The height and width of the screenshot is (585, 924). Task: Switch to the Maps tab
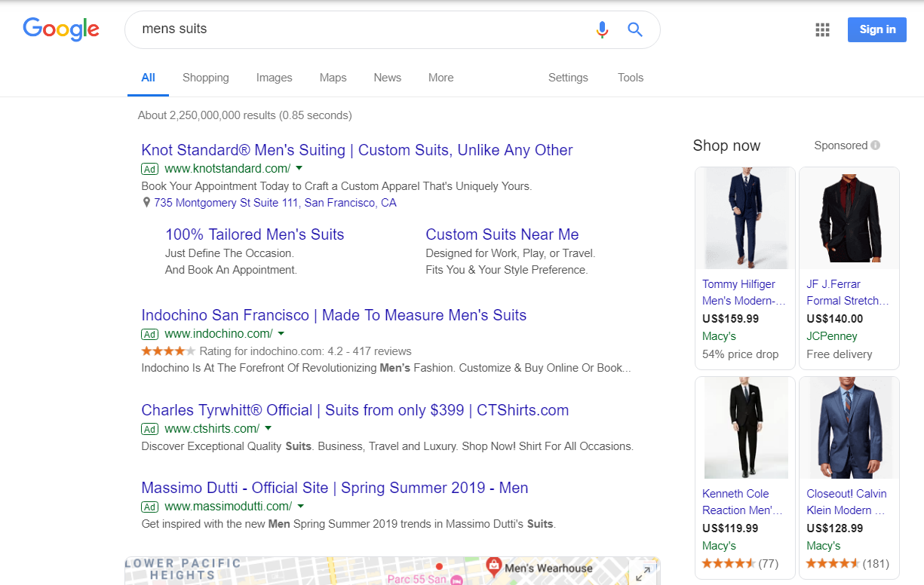(333, 78)
